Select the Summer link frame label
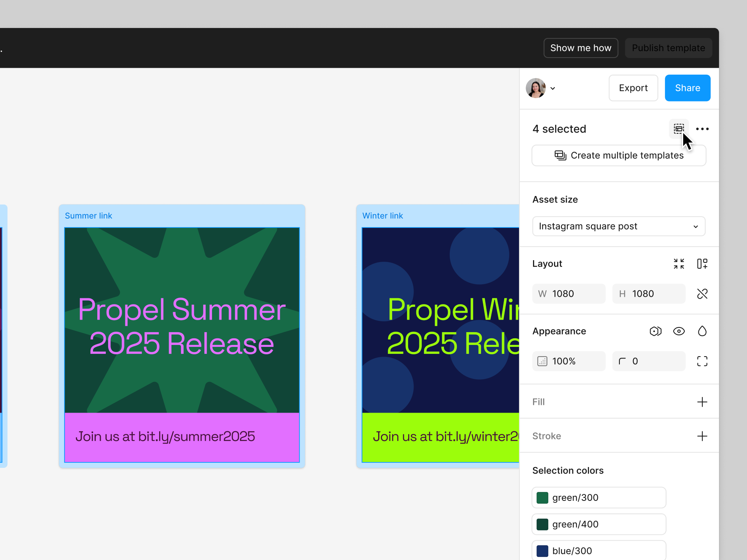747x560 pixels. coord(88,215)
